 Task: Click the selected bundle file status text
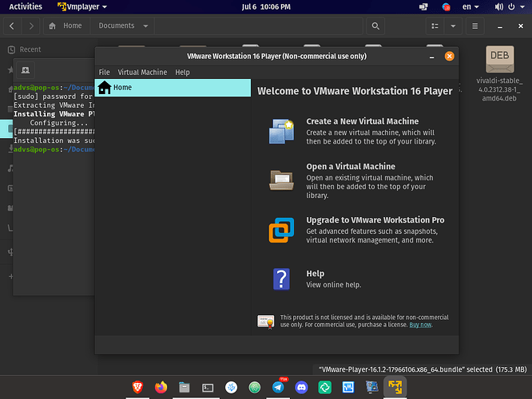(x=423, y=369)
